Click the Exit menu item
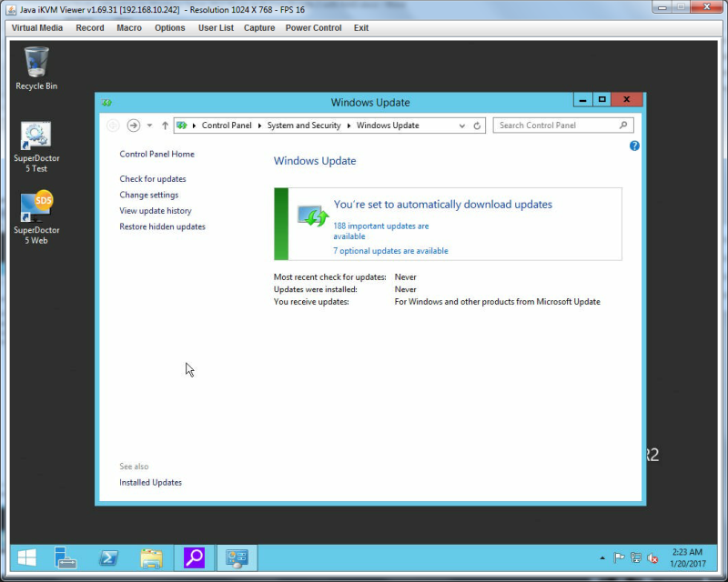728x582 pixels. 361,28
